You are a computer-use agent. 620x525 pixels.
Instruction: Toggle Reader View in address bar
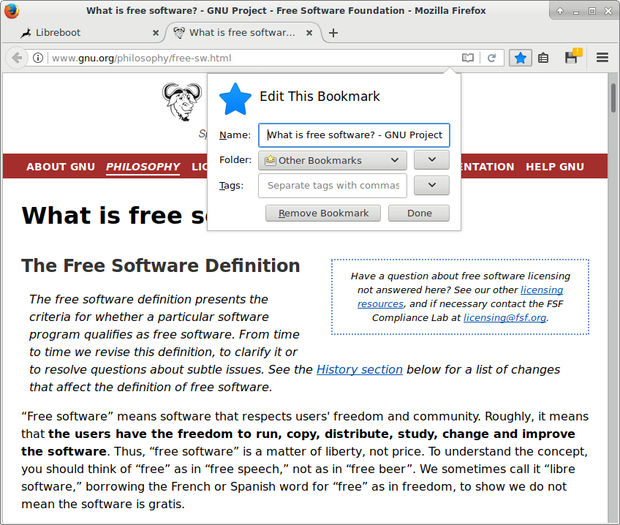pyautogui.click(x=468, y=58)
